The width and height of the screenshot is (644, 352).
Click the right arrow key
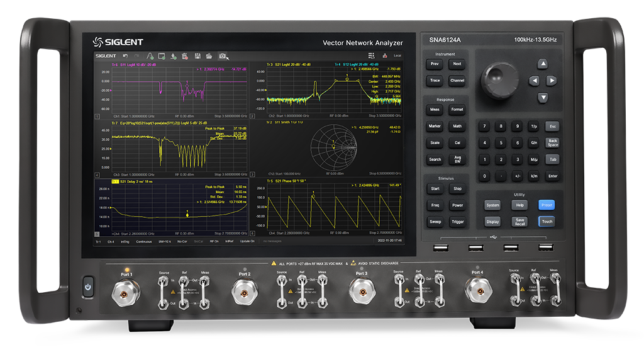point(552,81)
